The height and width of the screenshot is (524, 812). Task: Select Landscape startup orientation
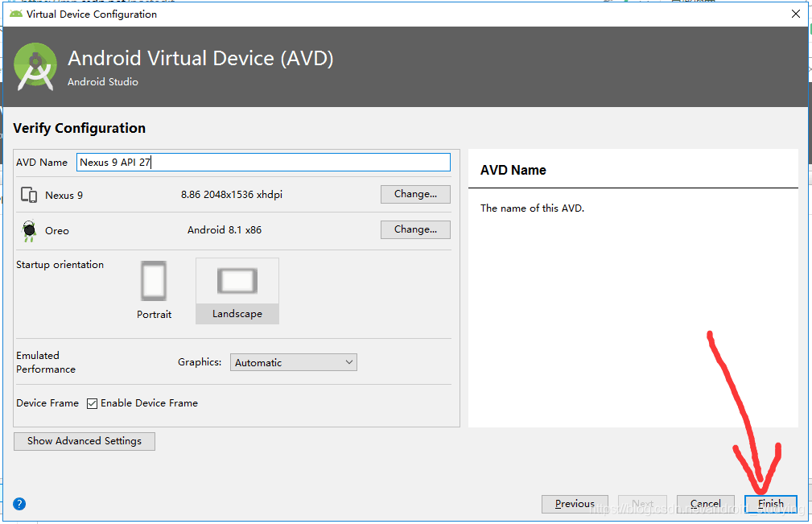coord(237,291)
